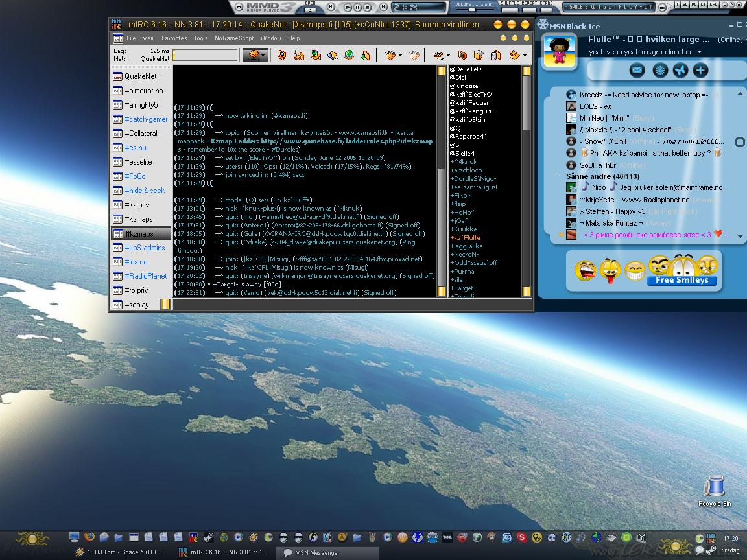Toggle the Winamp CT button
This screenshot has width=747, height=560.
click(x=703, y=5)
